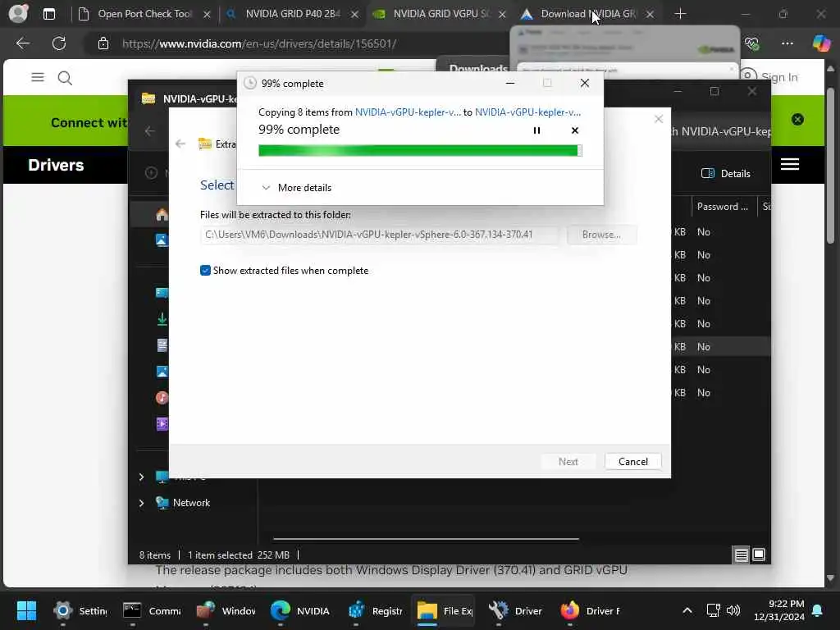This screenshot has height=630, width=840.
Task: Open the Drivers section menu icon
Action: [790, 164]
